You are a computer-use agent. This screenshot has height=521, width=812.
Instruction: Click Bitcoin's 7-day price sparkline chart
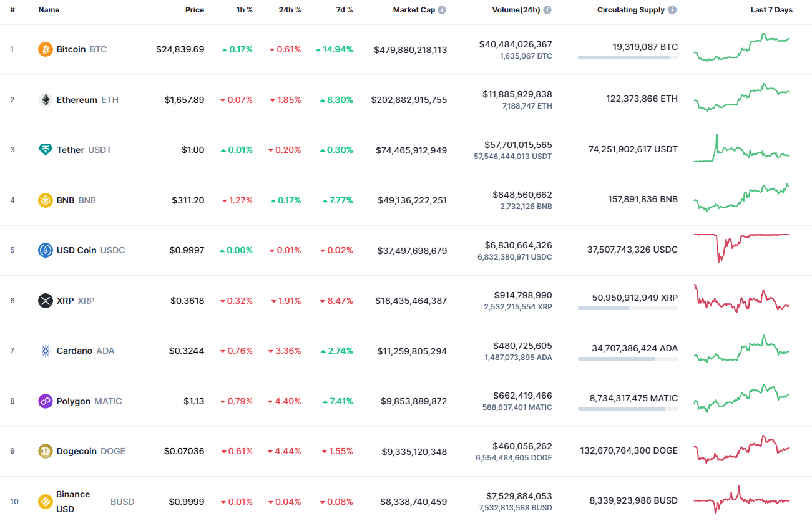[x=741, y=49]
